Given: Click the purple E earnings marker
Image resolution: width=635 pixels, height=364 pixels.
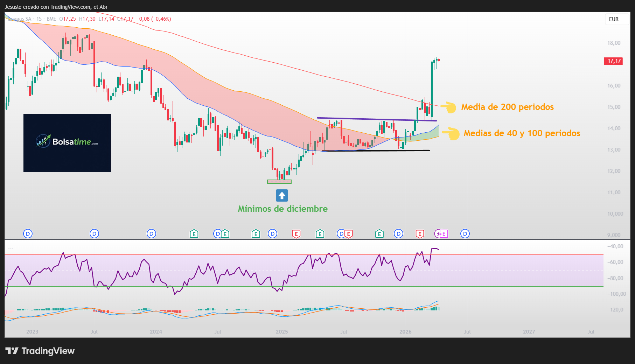Looking at the screenshot, I should [x=444, y=234].
